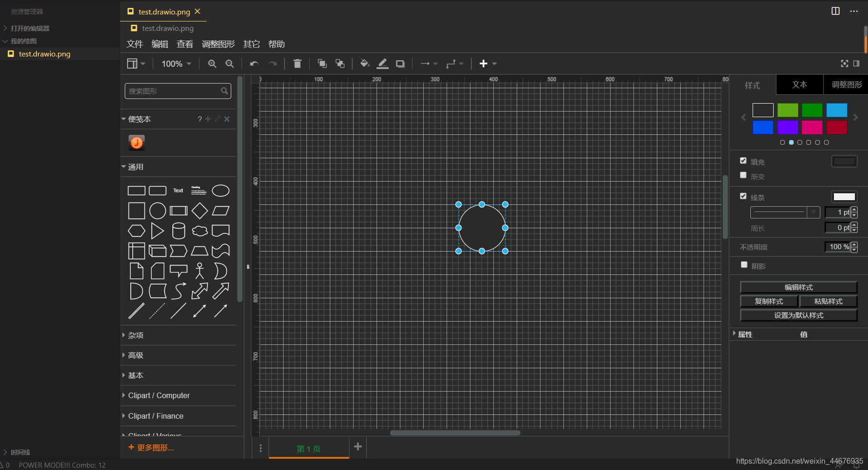The height and width of the screenshot is (470, 868).
Task: Open the line style pattern dropdown
Action: [x=785, y=212]
